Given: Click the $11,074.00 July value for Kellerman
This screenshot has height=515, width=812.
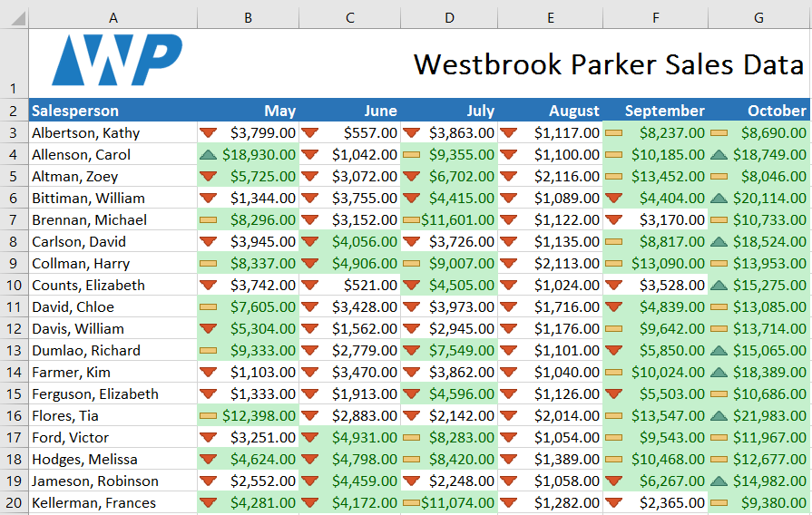Looking at the screenshot, I should tap(457, 503).
